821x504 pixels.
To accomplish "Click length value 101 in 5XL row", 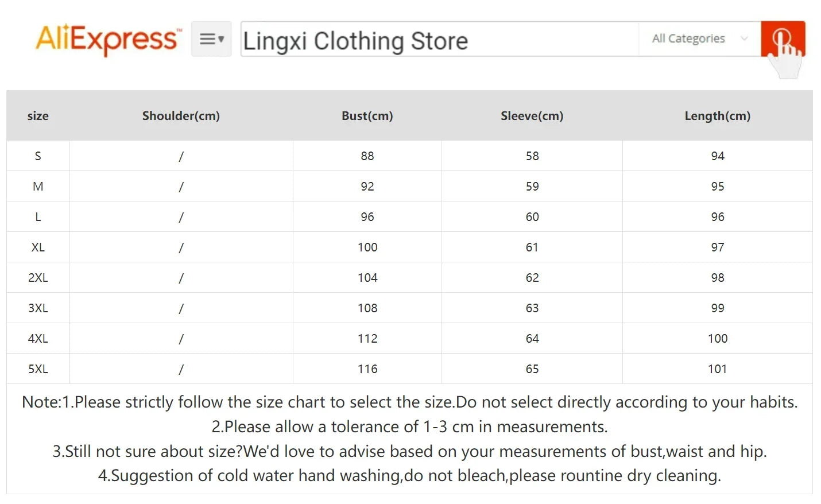I will [717, 369].
